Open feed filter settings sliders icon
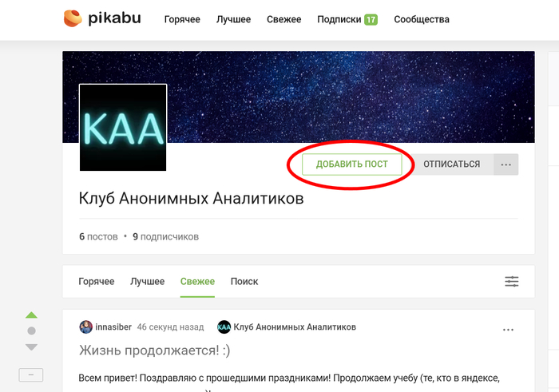559x392 pixels. tap(512, 282)
